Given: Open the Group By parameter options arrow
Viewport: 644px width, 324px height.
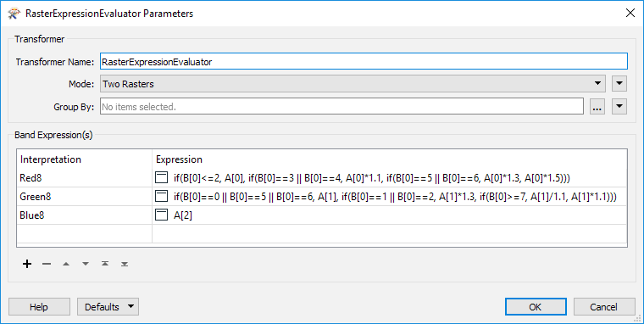Looking at the screenshot, I should pos(619,107).
